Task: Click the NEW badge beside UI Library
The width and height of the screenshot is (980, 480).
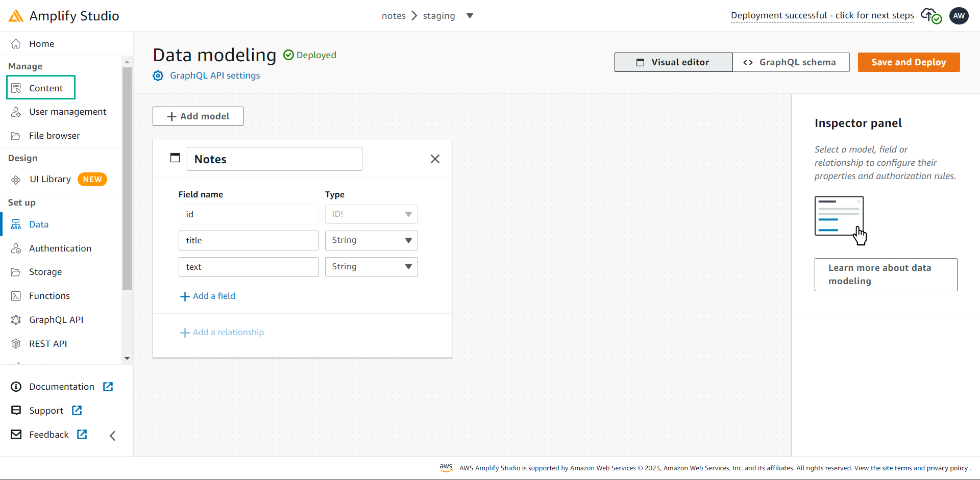Action: (92, 180)
